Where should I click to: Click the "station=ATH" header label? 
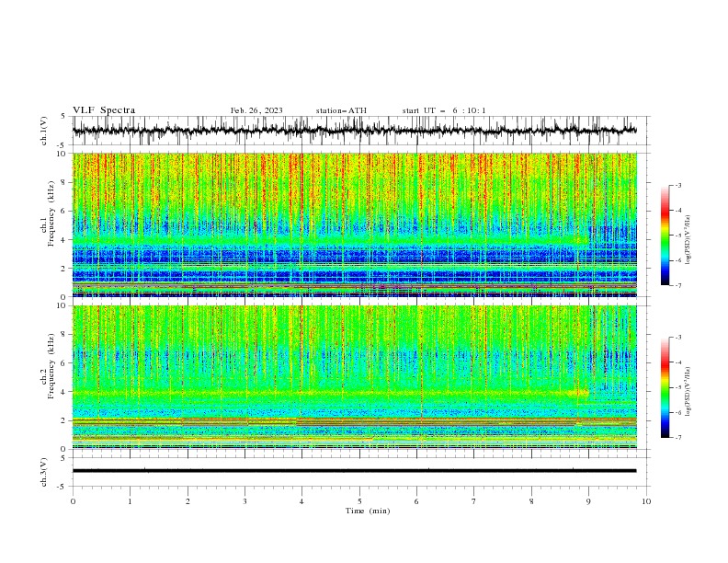pyautogui.click(x=341, y=110)
